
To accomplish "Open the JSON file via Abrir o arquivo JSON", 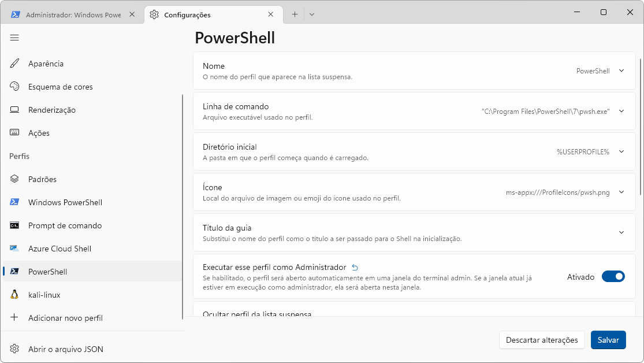I will tap(65, 349).
